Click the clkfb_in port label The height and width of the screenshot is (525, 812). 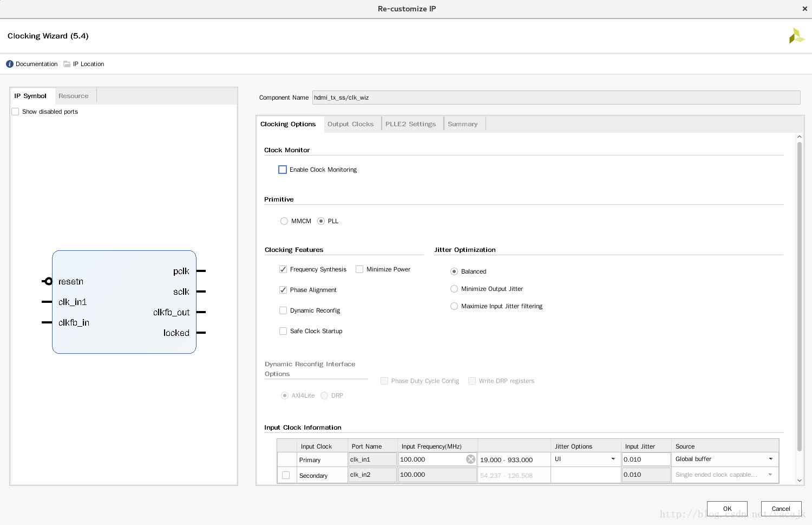(x=74, y=322)
